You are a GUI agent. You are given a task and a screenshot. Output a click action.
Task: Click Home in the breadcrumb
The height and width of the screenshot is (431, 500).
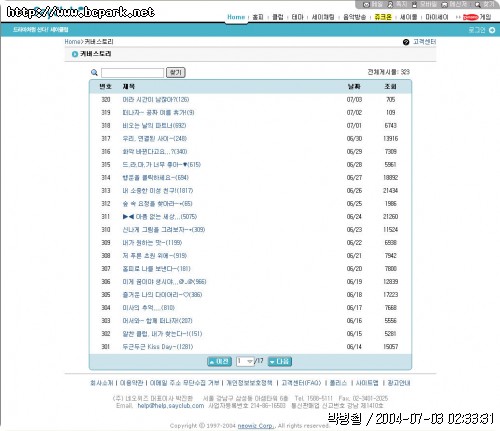pyautogui.click(x=72, y=42)
